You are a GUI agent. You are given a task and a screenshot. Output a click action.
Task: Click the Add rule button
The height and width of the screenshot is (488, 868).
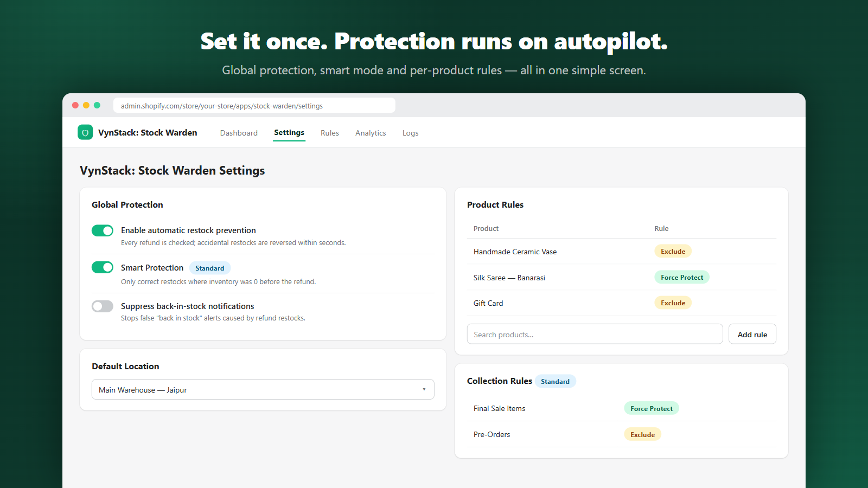(752, 334)
